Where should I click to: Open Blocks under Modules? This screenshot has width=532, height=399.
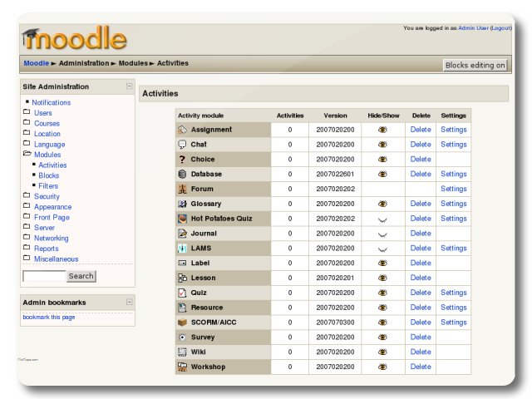click(49, 175)
